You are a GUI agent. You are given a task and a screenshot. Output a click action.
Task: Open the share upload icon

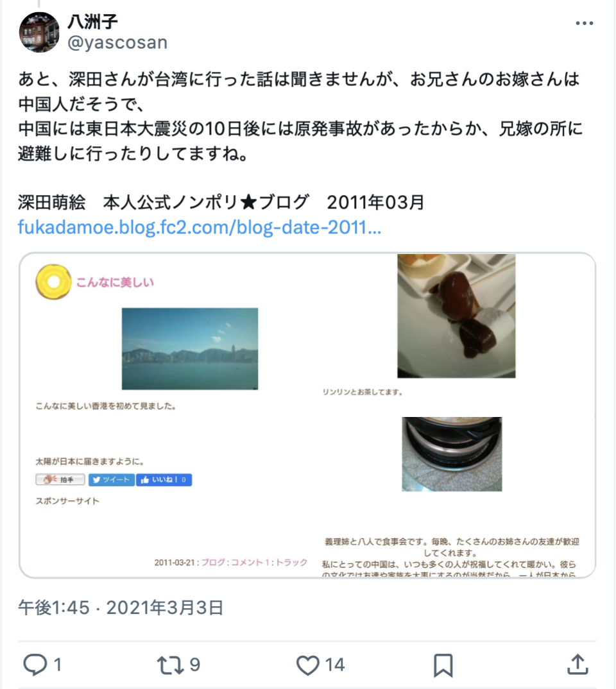(577, 664)
